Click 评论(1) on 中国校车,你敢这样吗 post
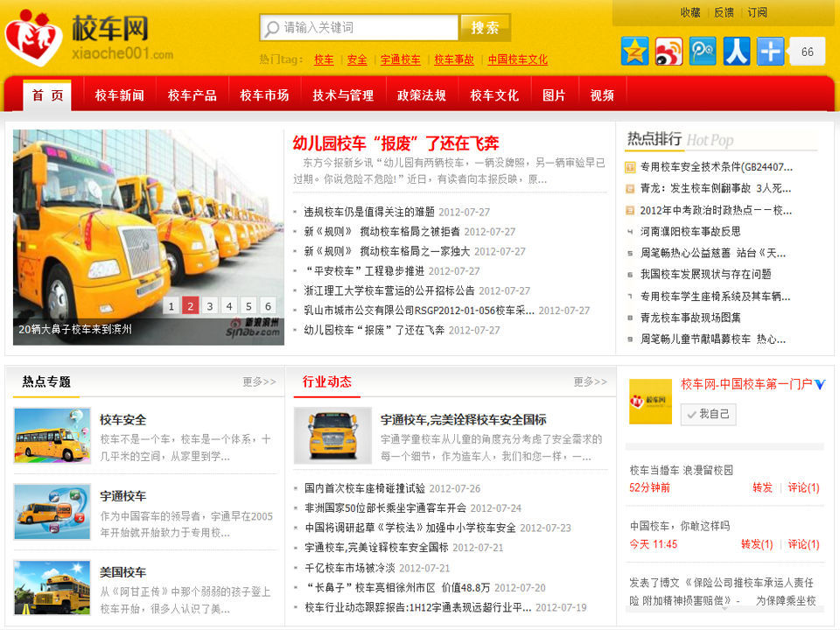 pyautogui.click(x=803, y=544)
